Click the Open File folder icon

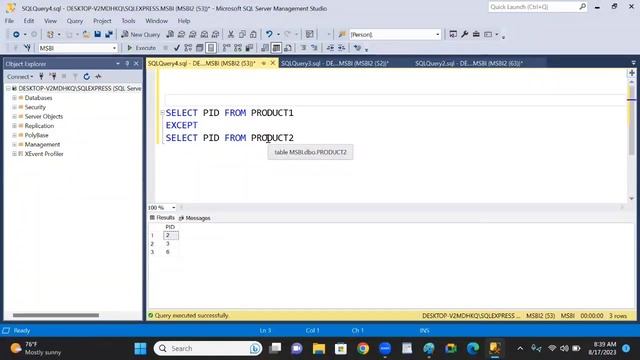pyautogui.click(x=86, y=35)
